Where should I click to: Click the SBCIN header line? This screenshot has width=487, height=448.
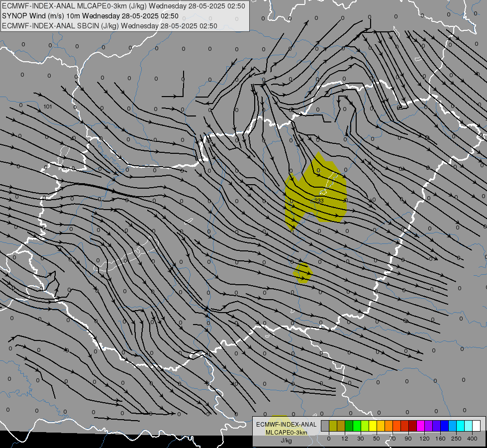click(109, 26)
